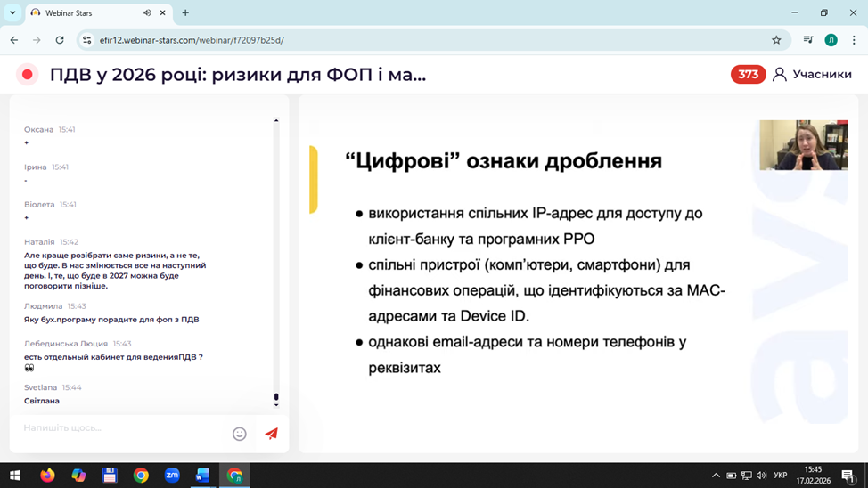Open the Chrome profile menu
Image resolution: width=868 pixels, height=488 pixels.
[x=831, y=40]
